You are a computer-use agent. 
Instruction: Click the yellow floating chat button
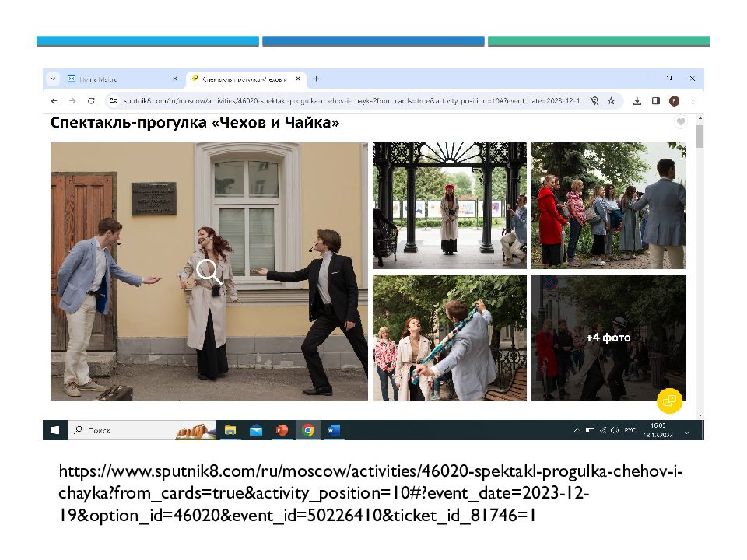(668, 401)
